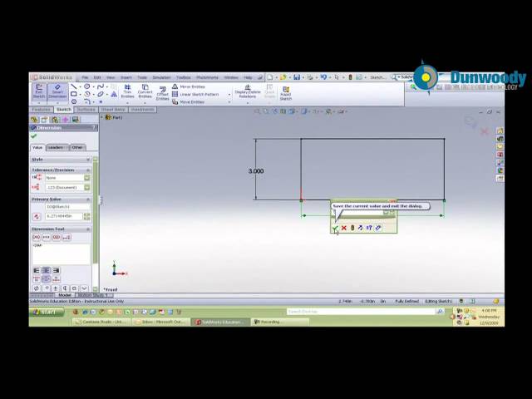
Task: Expand the Part1 tree node
Action: [x=101, y=117]
